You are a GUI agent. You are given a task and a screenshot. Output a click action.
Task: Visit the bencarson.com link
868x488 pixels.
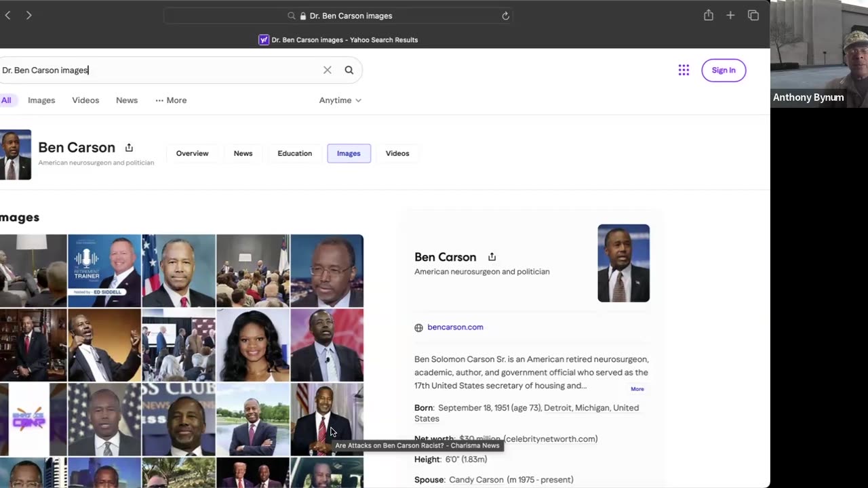pyautogui.click(x=455, y=327)
